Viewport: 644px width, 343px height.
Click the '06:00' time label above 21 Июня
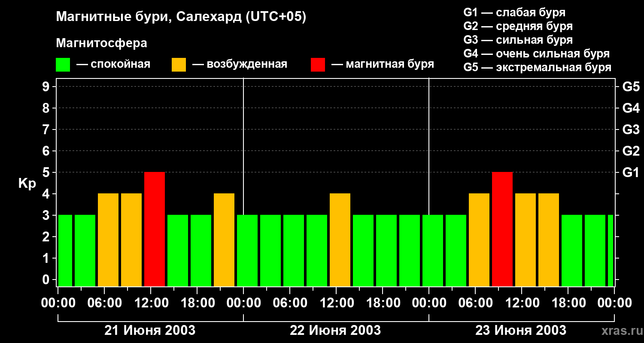[x=104, y=303]
